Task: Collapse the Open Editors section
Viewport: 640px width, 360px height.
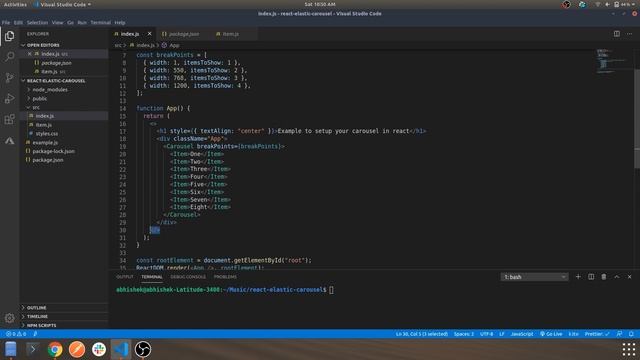Action: 43,45
